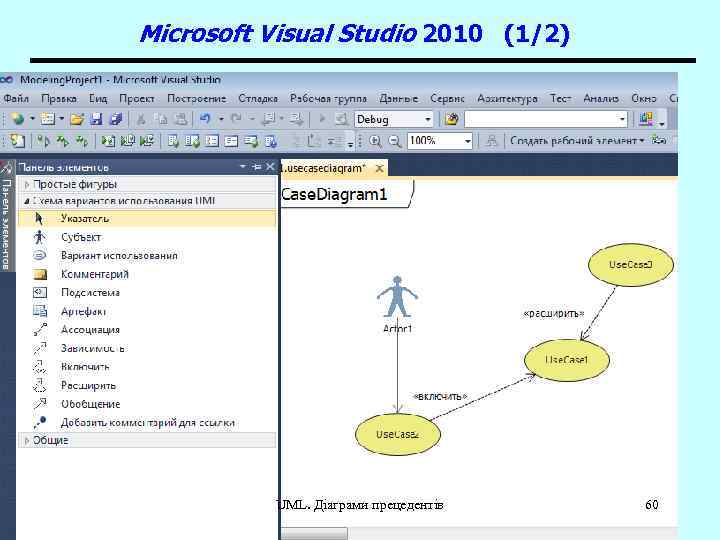Click the Copy icon in toolbar

click(x=161, y=119)
